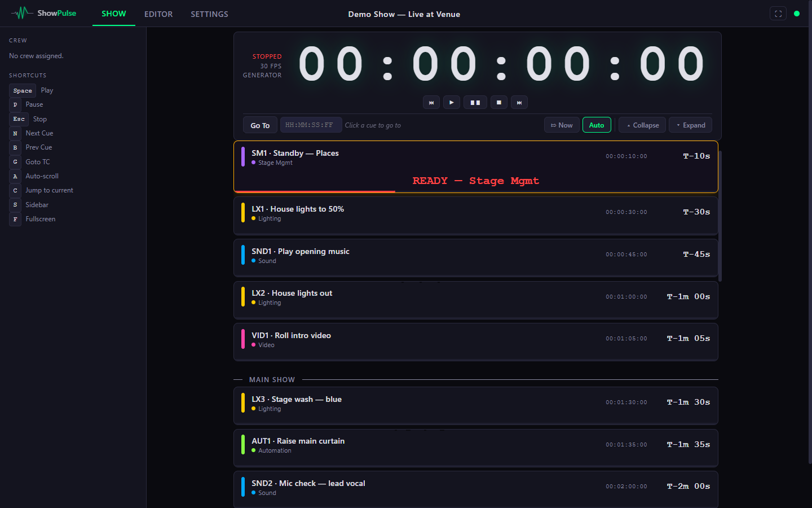Toggle fullscreen with the top-right icon

pyautogui.click(x=778, y=14)
